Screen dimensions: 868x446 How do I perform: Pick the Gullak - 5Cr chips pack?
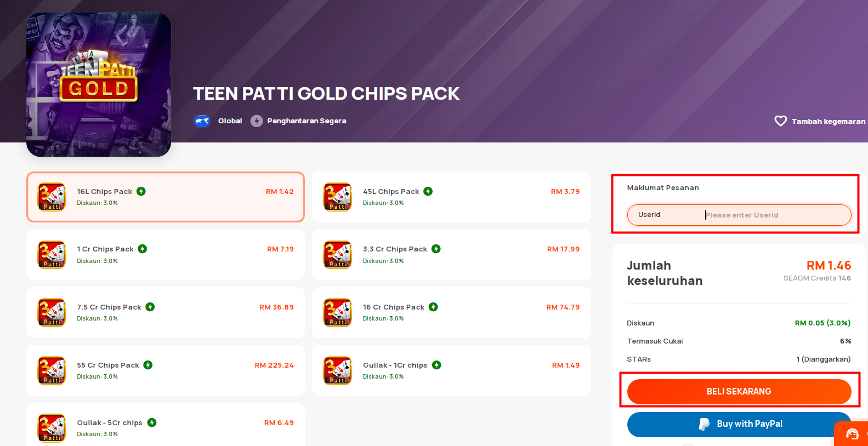point(166,426)
